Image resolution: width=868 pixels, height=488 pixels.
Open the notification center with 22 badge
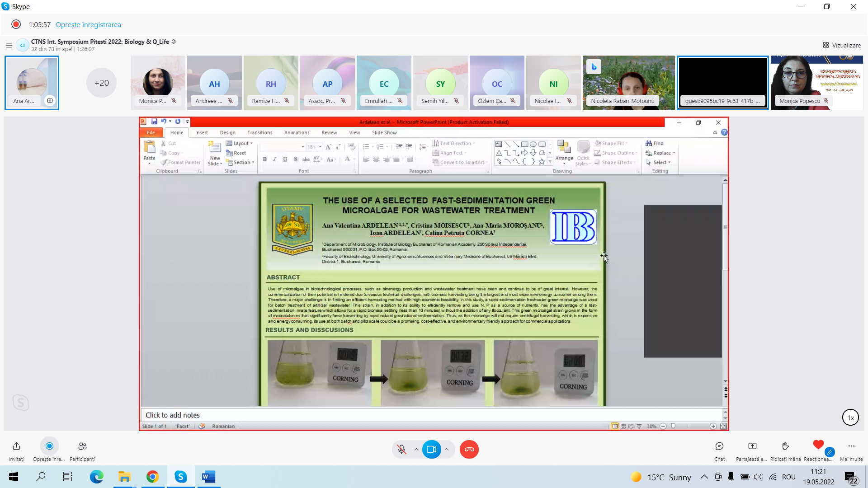click(x=850, y=478)
